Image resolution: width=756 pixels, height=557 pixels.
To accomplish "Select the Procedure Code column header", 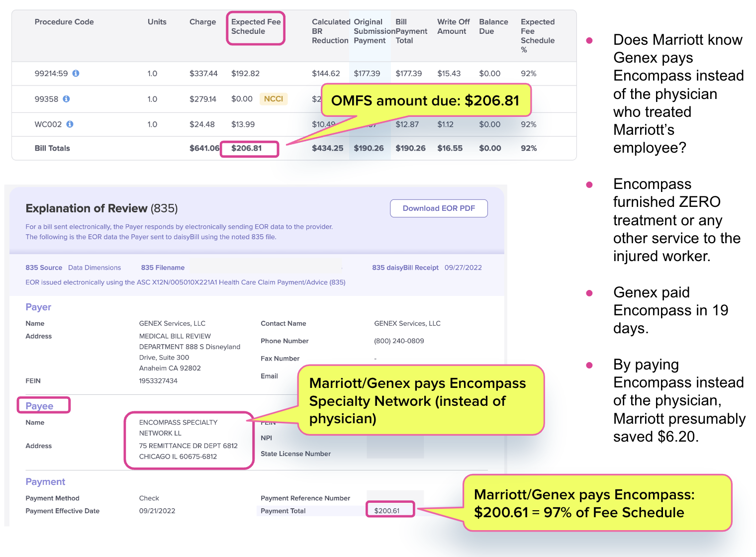I will point(64,22).
